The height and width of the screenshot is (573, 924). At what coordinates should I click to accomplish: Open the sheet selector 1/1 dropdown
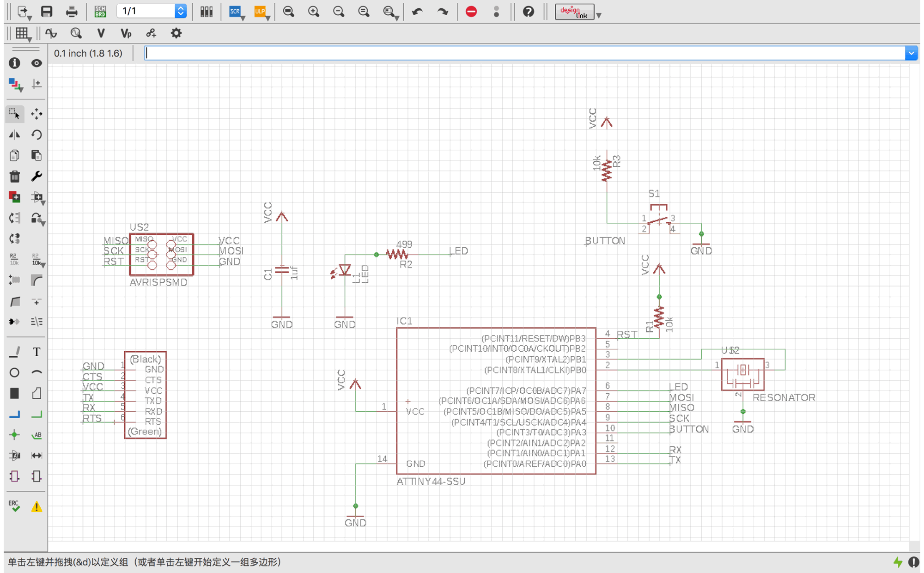181,11
